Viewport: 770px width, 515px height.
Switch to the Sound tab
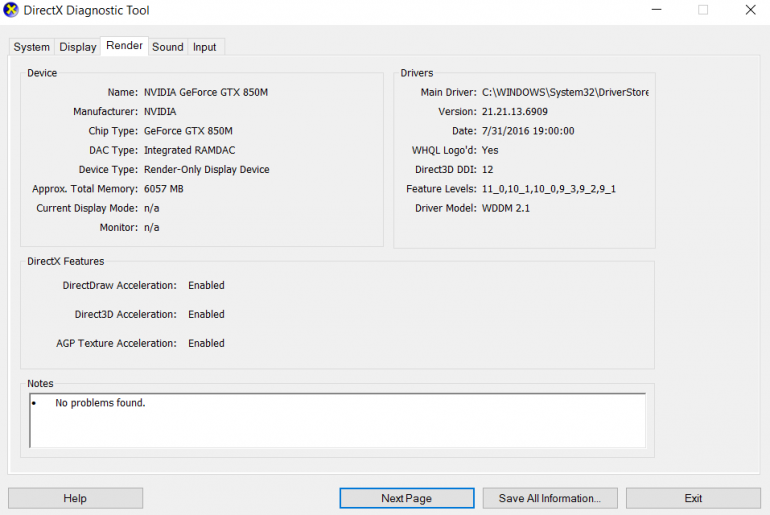pyautogui.click(x=167, y=47)
